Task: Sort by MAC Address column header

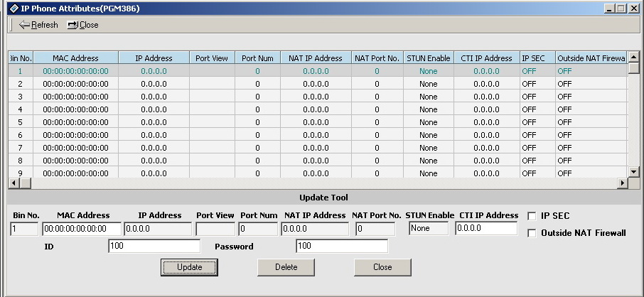Action: (x=75, y=58)
